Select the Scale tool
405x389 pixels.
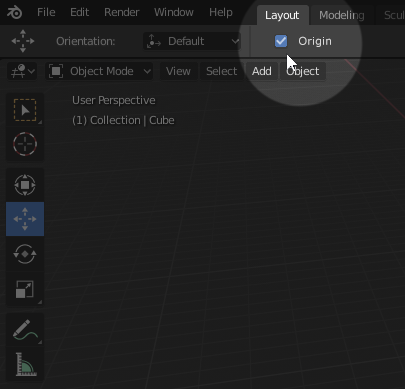click(25, 289)
